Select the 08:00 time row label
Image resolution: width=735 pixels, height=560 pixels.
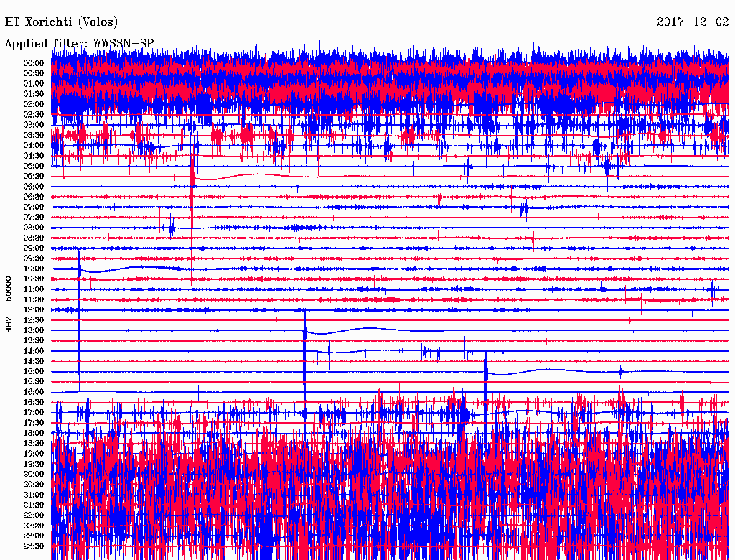[x=34, y=228]
